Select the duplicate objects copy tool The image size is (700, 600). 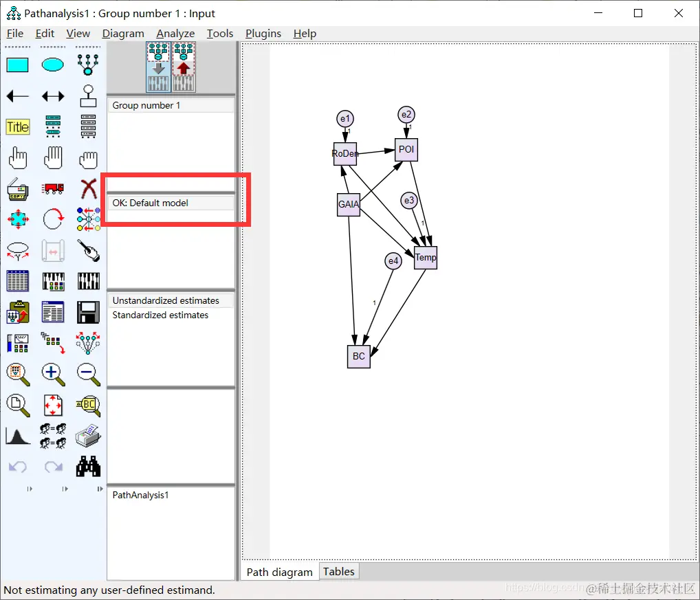click(x=17, y=189)
